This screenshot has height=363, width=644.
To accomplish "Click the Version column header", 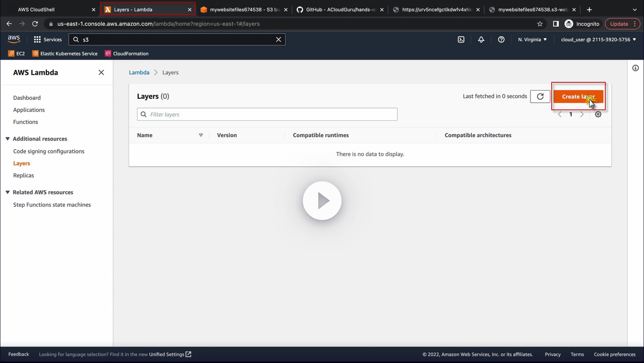I will coord(227,135).
